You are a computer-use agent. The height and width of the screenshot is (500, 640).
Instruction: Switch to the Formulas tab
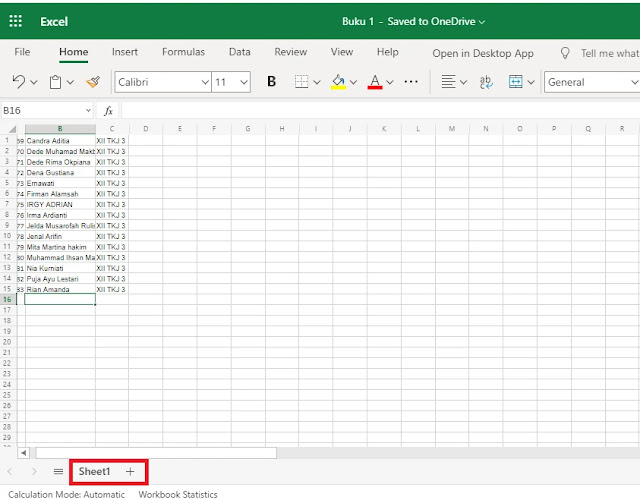(183, 52)
